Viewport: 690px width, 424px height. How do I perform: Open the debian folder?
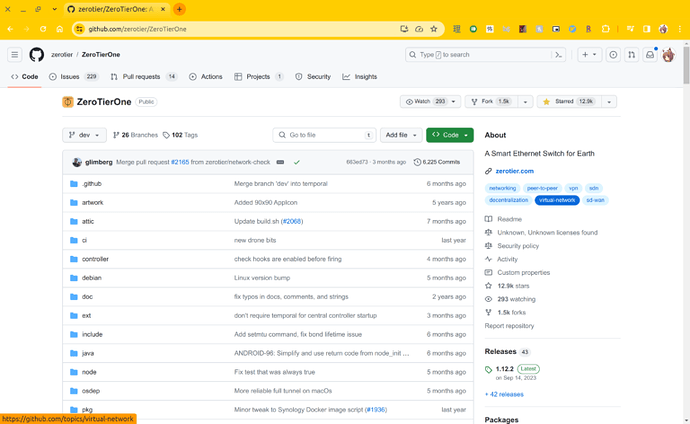click(x=92, y=278)
